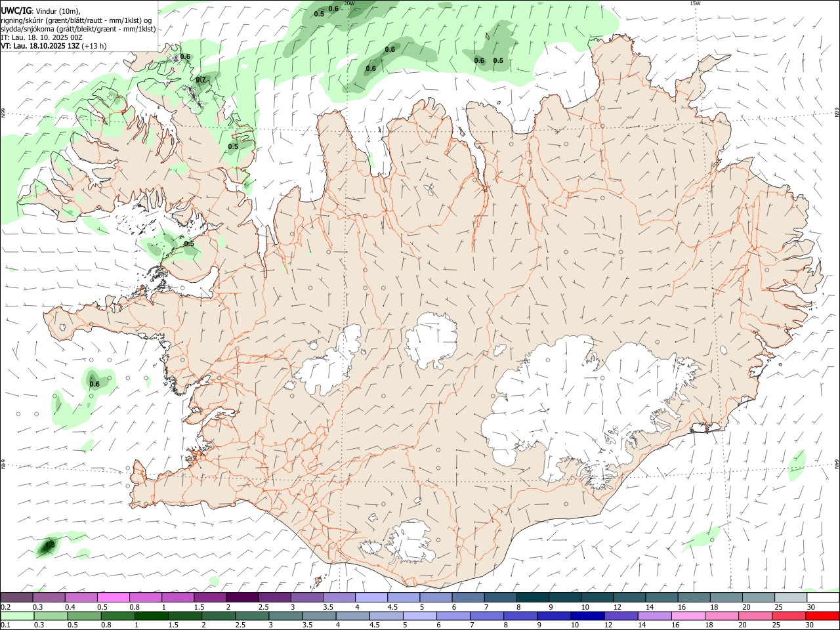Pick the light periwinkle 5–6 rain swatch
Image resolution: width=840 pixels, height=630 pixels.
point(419,616)
